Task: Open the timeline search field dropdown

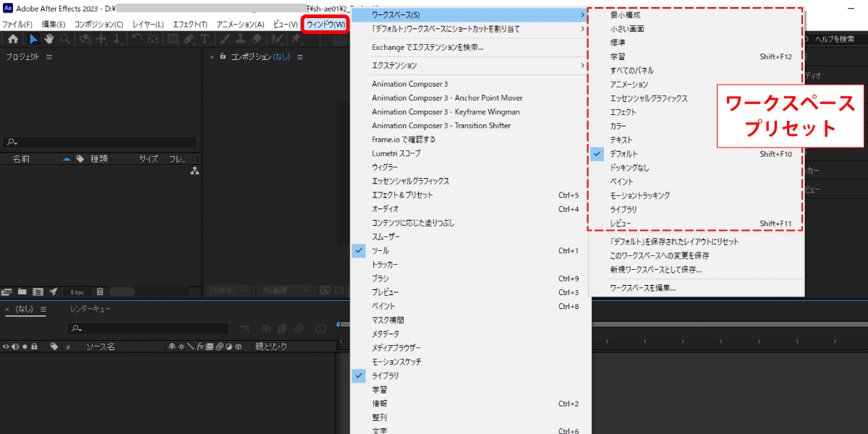Action: point(77,329)
